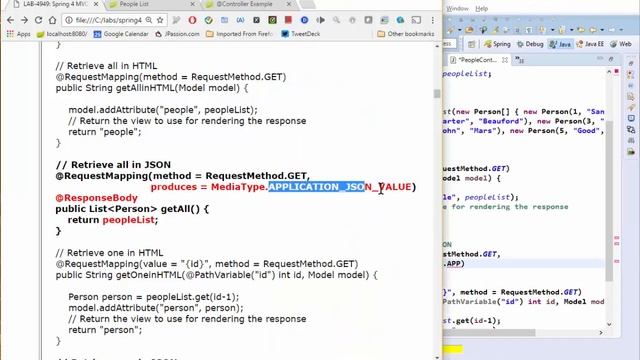This screenshot has height=360, width=640.
Task: Open the JPassion.com bookmark
Action: click(177, 34)
